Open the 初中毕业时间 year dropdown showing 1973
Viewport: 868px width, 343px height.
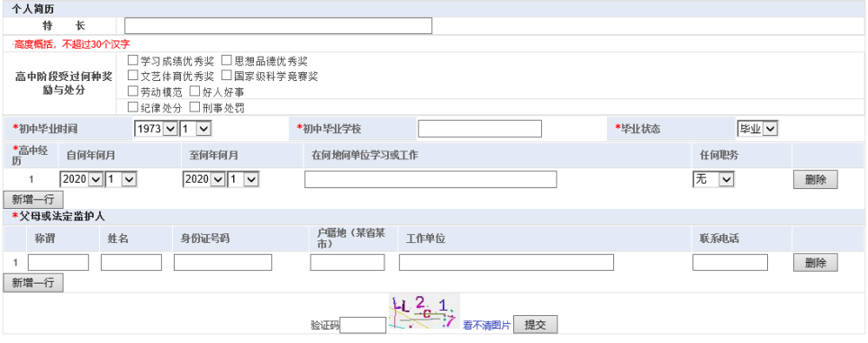(x=156, y=129)
